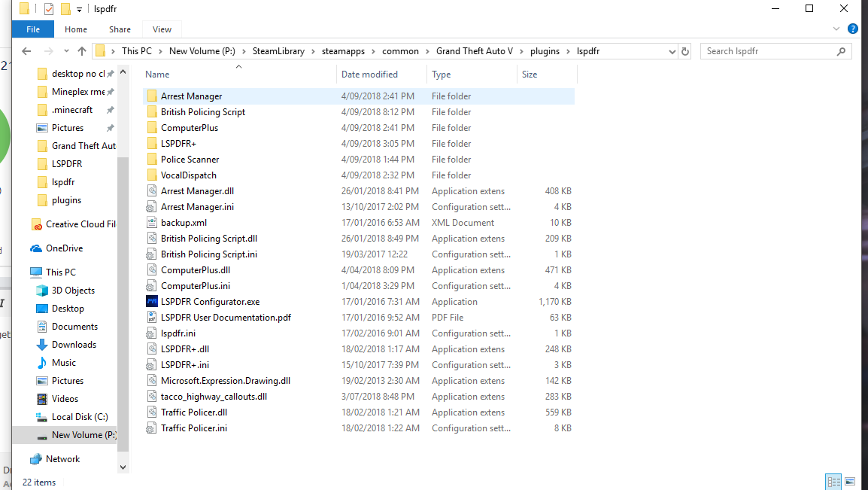Open Customize Quick Access Toolbar dropdown
The image size is (868, 490).
point(79,10)
